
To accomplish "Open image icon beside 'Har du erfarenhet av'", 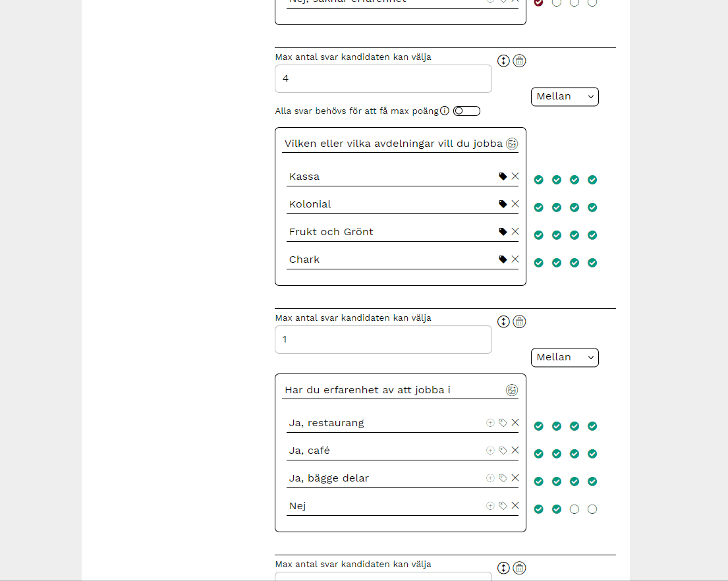I will pos(512,390).
